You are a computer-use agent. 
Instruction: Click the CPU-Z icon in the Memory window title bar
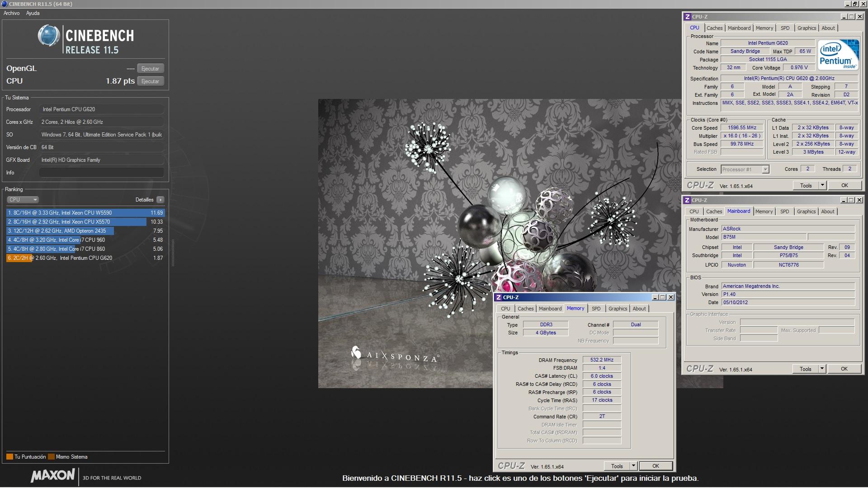[498, 297]
